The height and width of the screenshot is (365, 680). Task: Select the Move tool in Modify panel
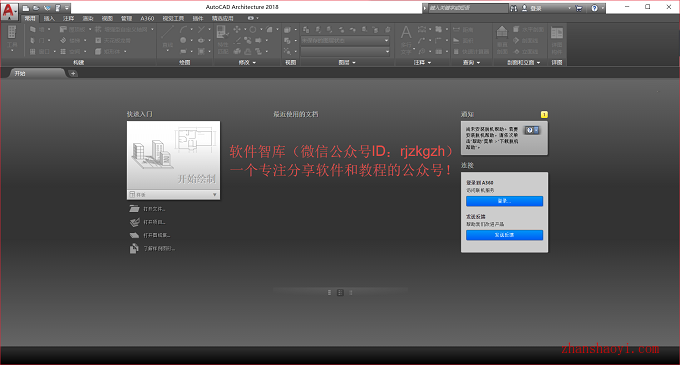click(237, 29)
